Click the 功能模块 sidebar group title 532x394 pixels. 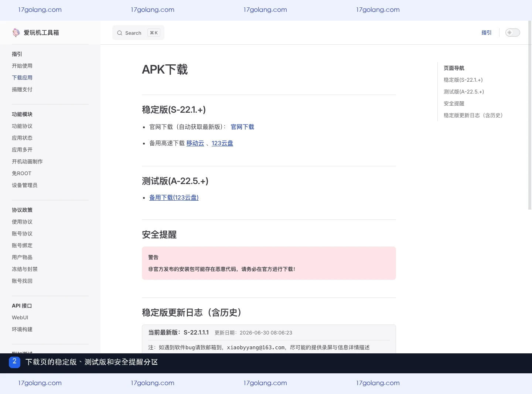(22, 114)
